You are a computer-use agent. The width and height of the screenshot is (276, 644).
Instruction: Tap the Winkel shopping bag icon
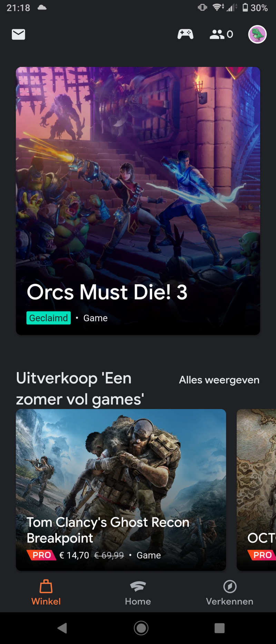click(x=46, y=586)
